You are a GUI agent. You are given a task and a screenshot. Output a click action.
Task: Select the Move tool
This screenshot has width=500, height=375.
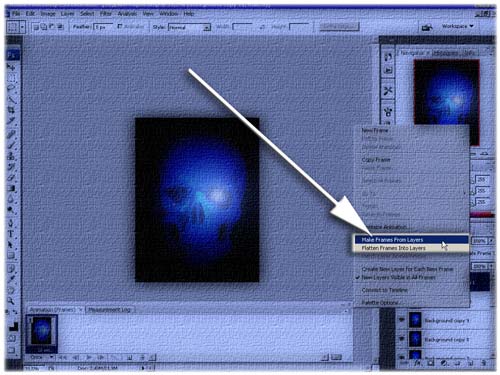11,67
